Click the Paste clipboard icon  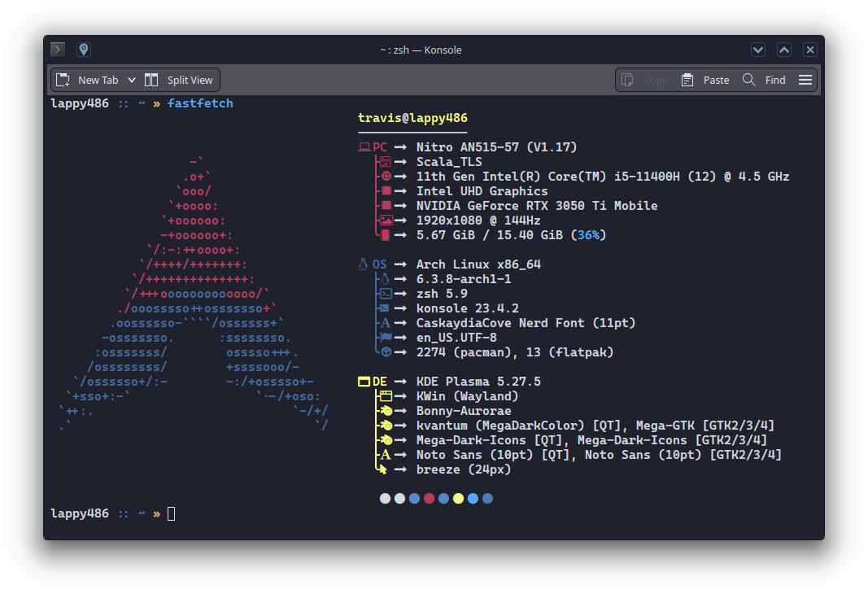pos(687,80)
